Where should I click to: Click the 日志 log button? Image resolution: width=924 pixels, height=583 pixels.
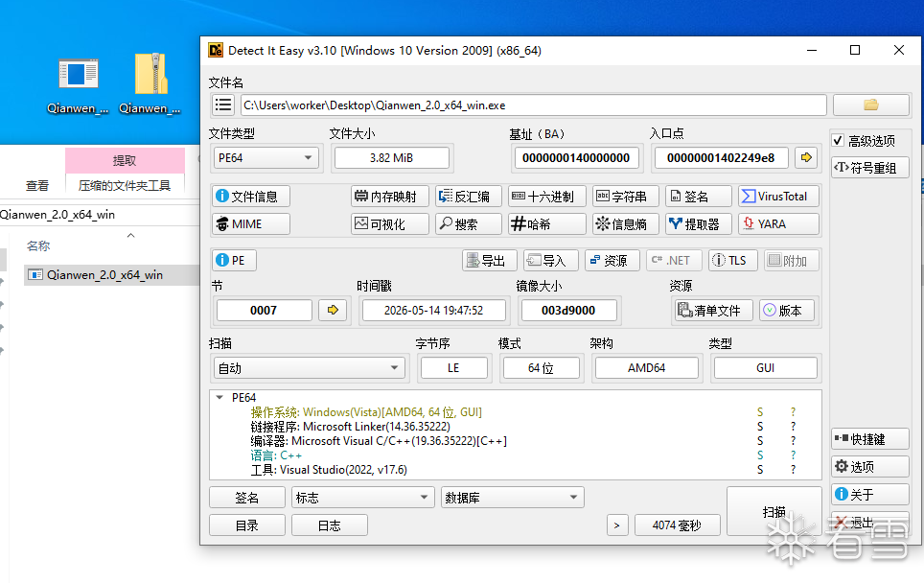(330, 525)
